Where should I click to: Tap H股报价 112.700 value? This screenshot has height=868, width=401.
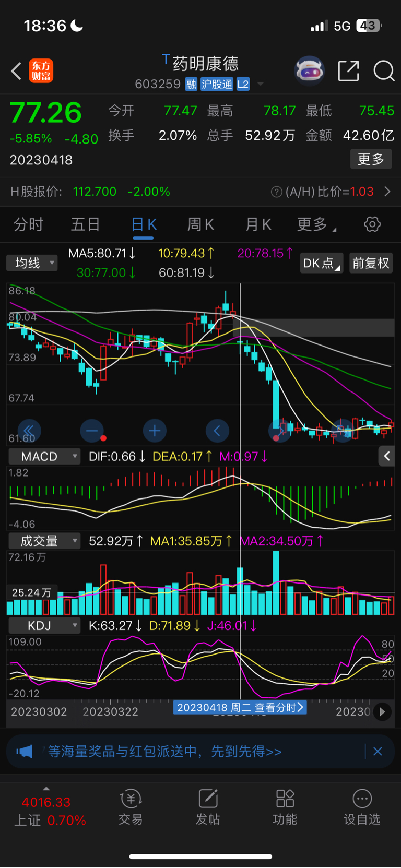pos(95,192)
